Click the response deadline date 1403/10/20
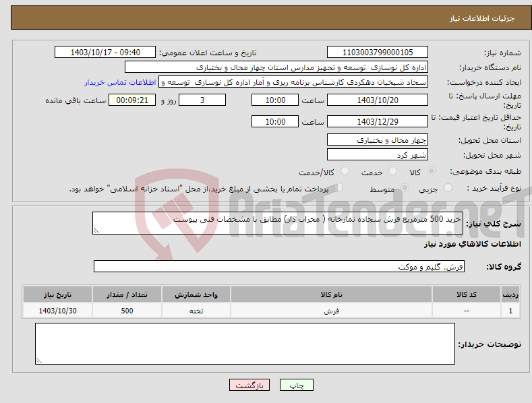 [x=378, y=100]
